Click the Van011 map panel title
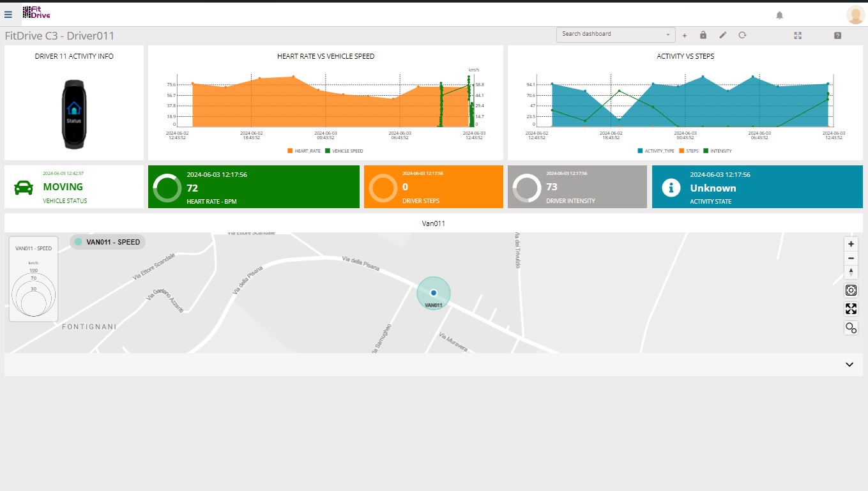Image resolution: width=868 pixels, height=491 pixels. pyautogui.click(x=434, y=223)
